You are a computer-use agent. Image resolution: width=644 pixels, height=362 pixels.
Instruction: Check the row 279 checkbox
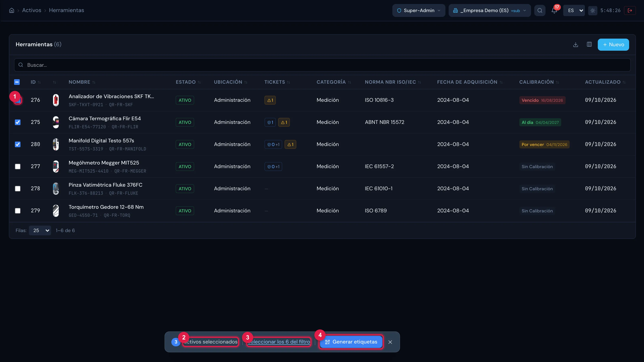[x=17, y=211]
